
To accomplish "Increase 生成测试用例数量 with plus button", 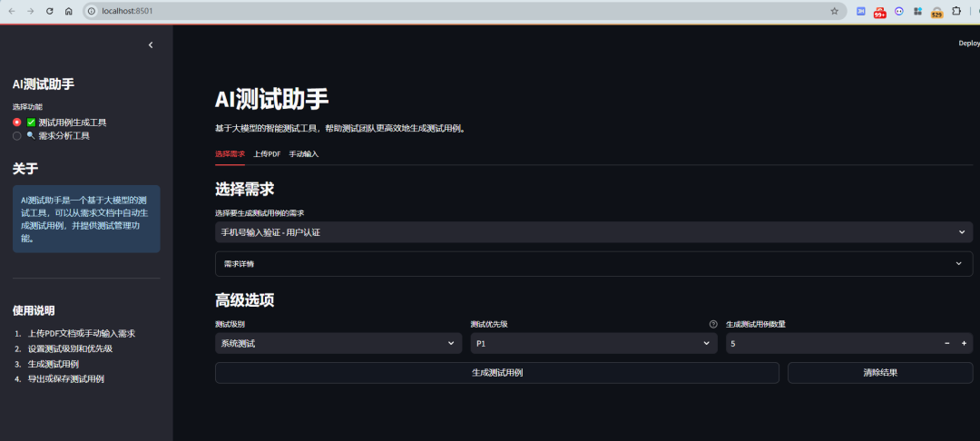I will (964, 343).
